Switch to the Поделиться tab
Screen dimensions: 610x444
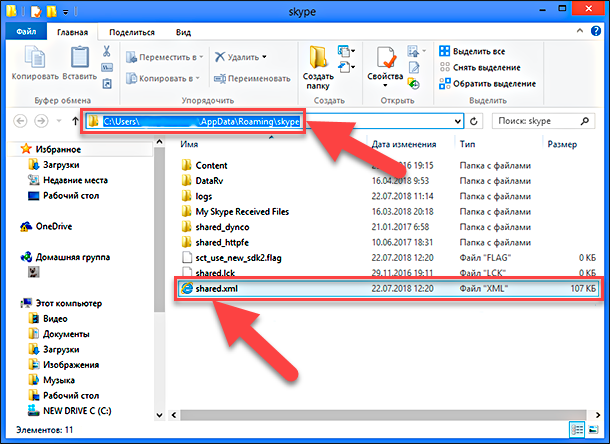point(131,32)
